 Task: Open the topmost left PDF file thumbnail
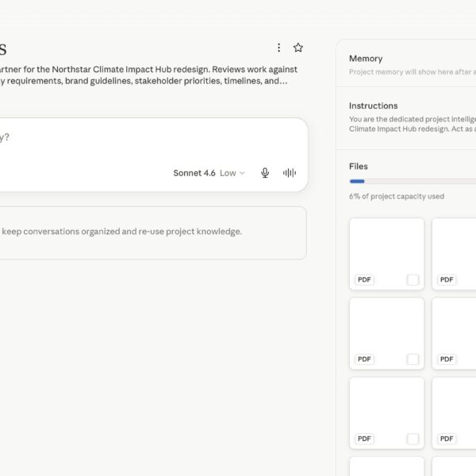tap(387, 254)
